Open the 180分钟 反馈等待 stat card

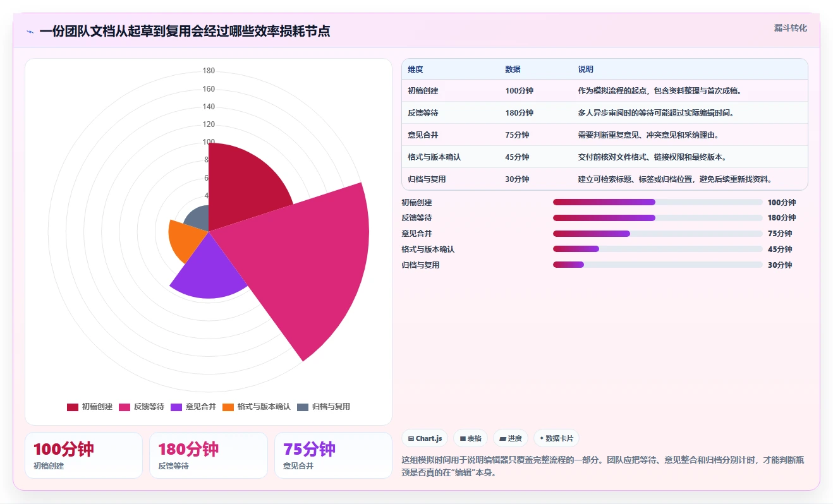[x=209, y=455]
